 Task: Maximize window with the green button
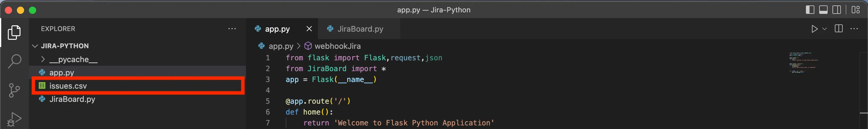click(32, 10)
